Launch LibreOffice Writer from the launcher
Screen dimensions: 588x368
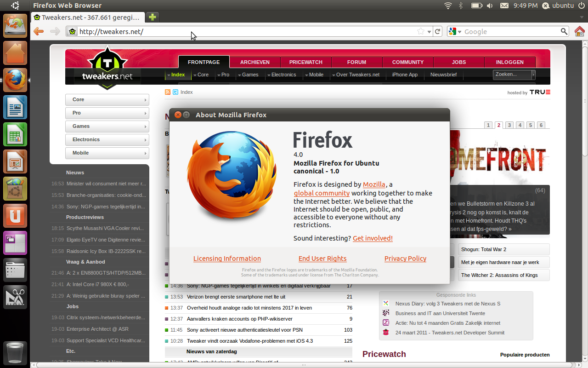point(15,107)
